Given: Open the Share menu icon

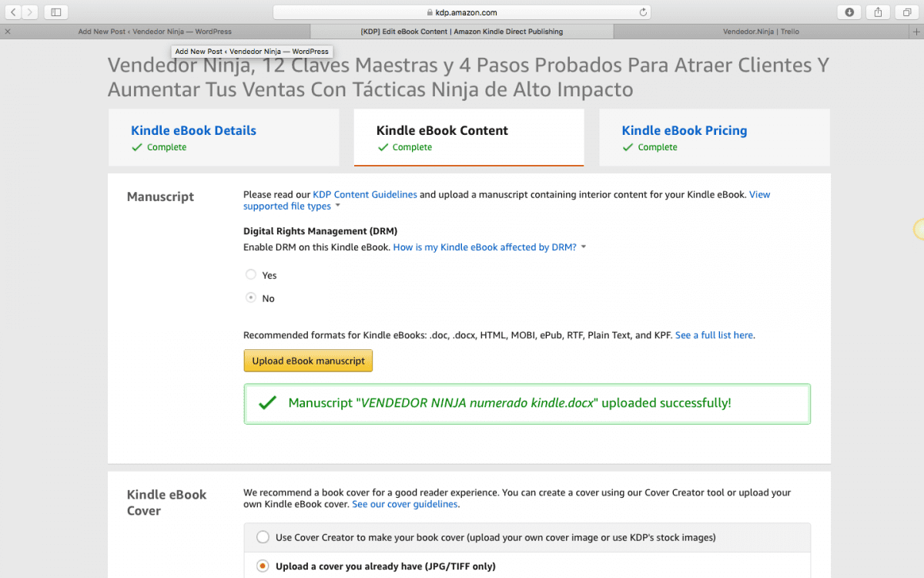Looking at the screenshot, I should (x=879, y=12).
